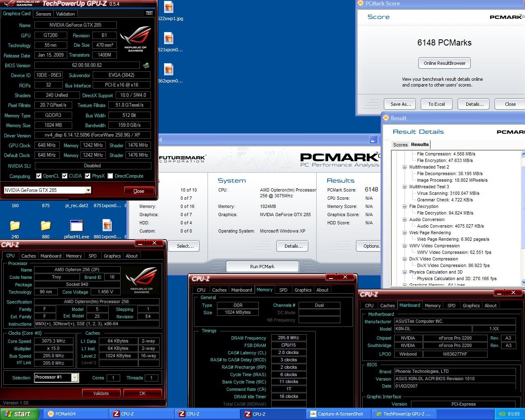
Task: Collapse the WMV Video Compression tree node
Action: [x=404, y=246]
